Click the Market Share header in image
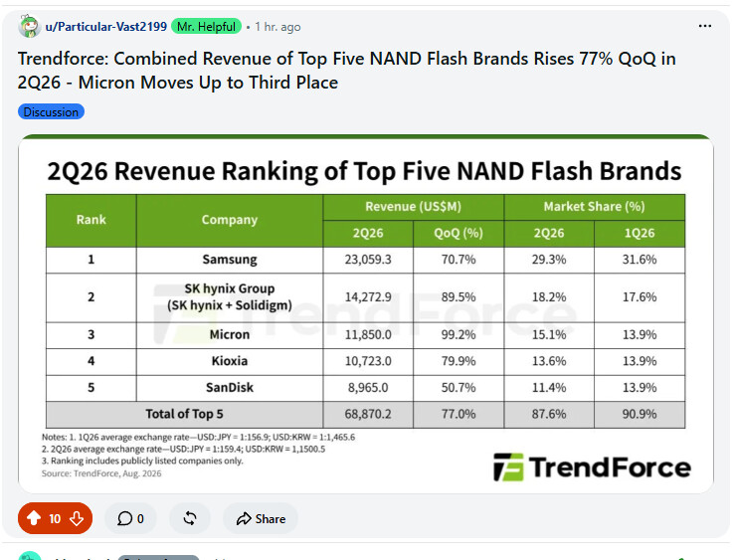The width and height of the screenshot is (735, 560). [x=594, y=207]
